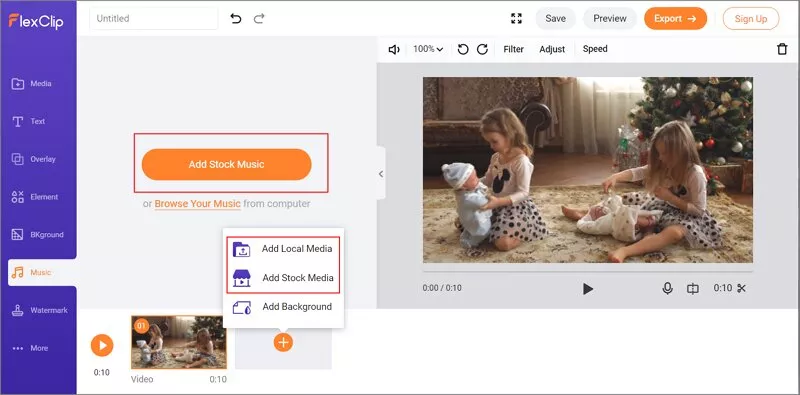This screenshot has width=800, height=395.
Task: Open the Speed settings
Action: [x=595, y=49]
